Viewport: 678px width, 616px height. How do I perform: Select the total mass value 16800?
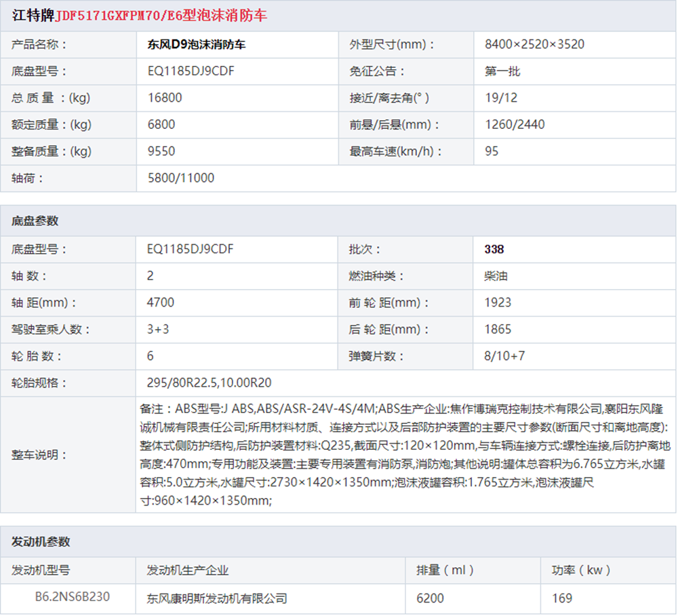(x=165, y=98)
